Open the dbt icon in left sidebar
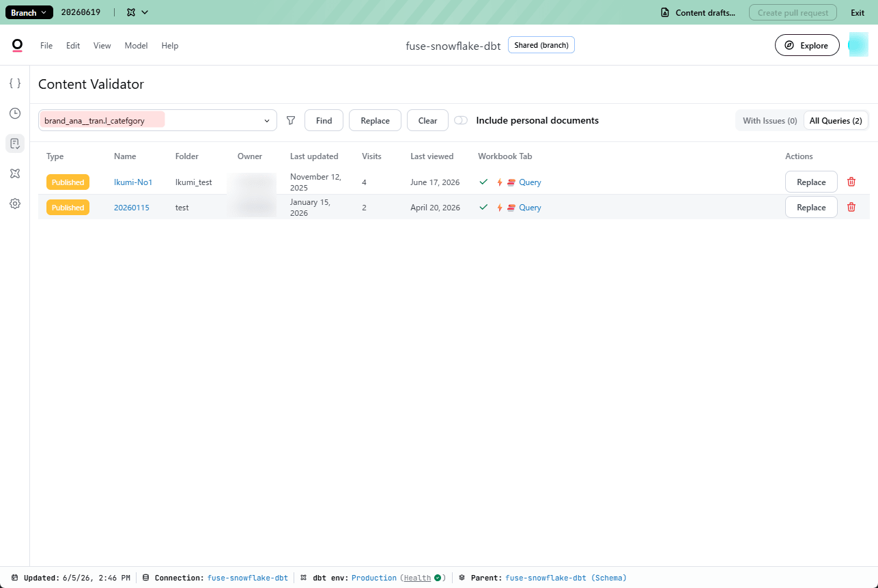The image size is (878, 588). (15, 173)
